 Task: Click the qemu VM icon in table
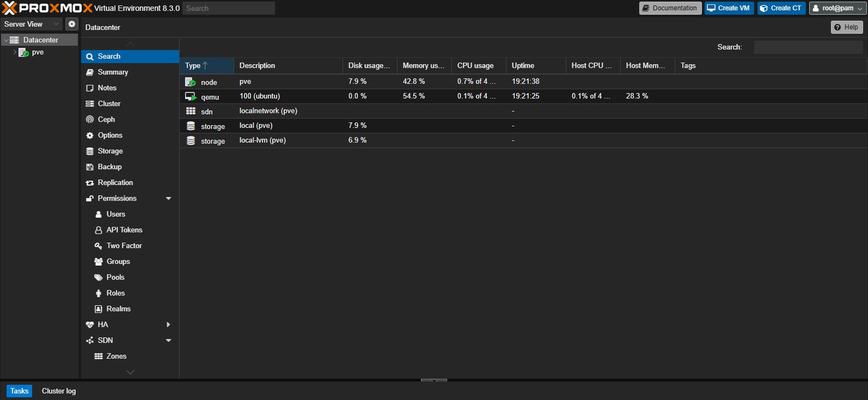tap(191, 96)
